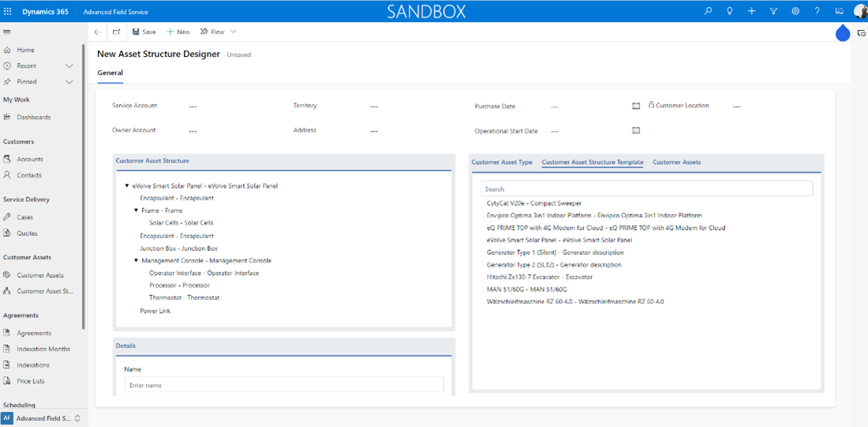
Task: Switch to the Customer Asset Type tab
Action: pos(502,163)
